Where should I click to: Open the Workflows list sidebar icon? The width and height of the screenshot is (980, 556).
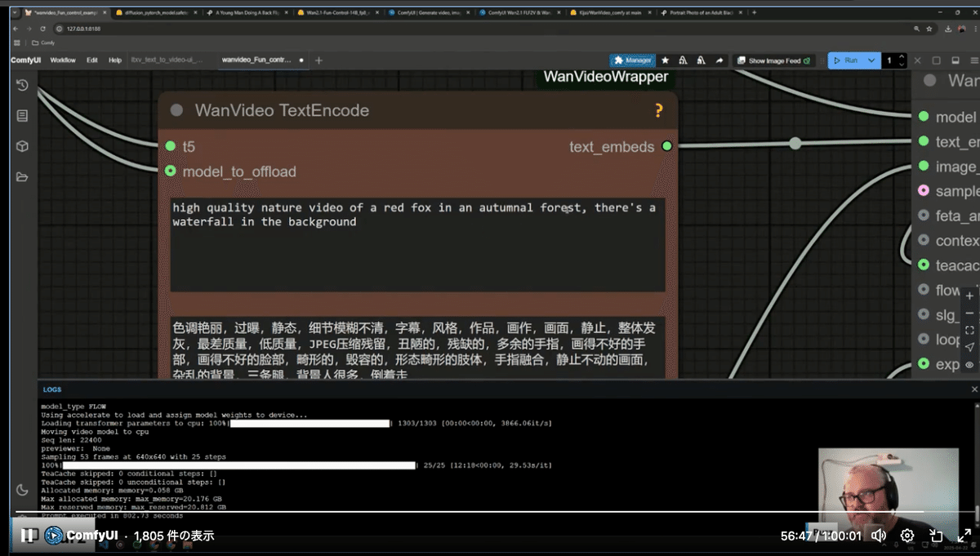point(22,116)
